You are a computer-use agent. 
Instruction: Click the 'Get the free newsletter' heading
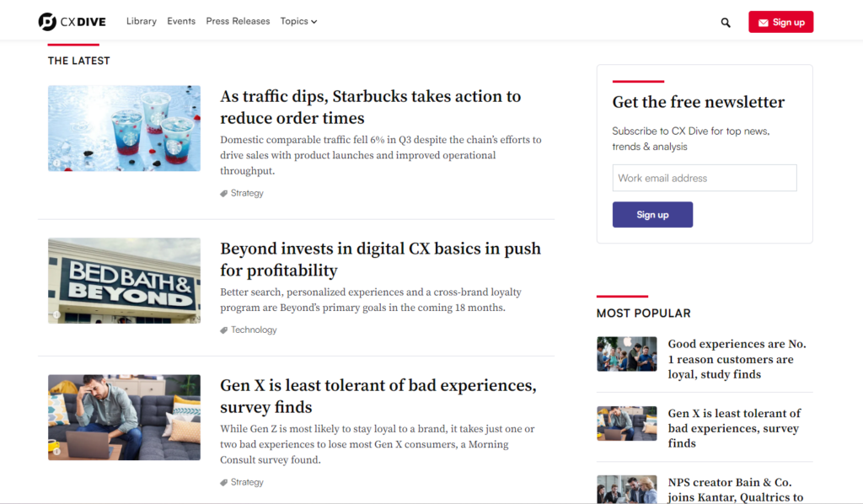698,102
